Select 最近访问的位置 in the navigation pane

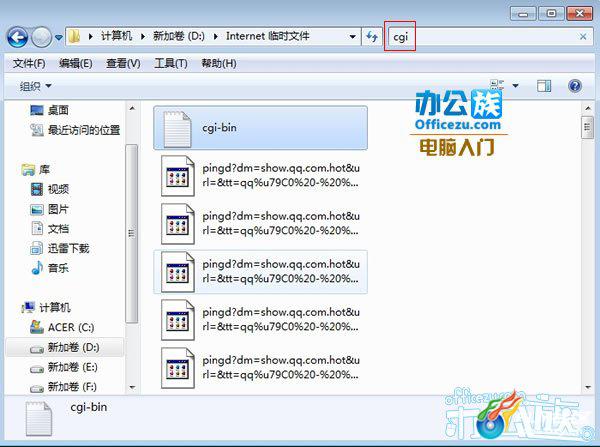coord(84,130)
